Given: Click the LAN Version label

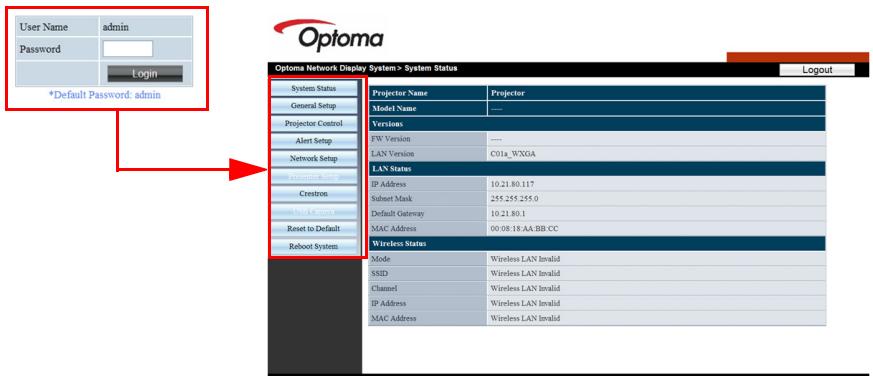Looking at the screenshot, I should 393,154.
